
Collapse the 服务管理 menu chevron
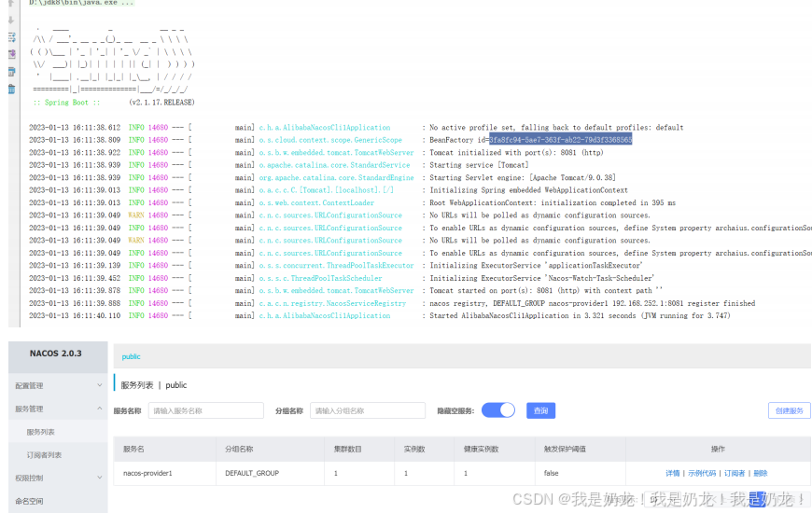100,409
